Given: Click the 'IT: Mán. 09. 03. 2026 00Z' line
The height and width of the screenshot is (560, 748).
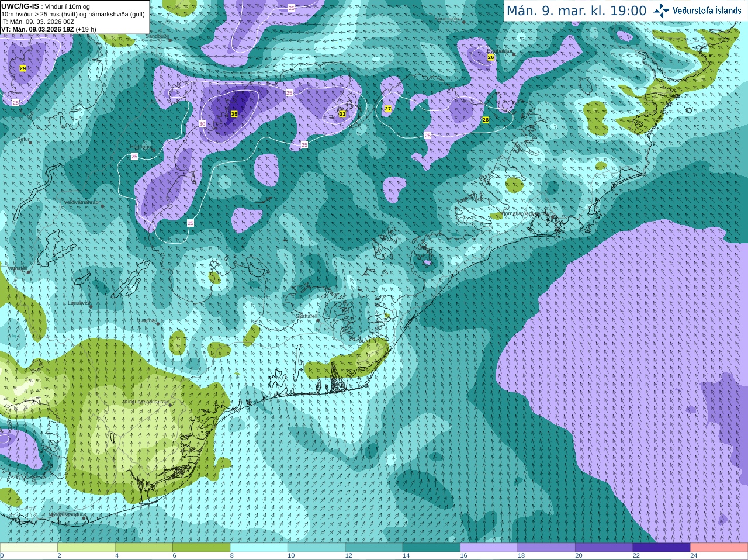Looking at the screenshot, I should [x=37, y=22].
